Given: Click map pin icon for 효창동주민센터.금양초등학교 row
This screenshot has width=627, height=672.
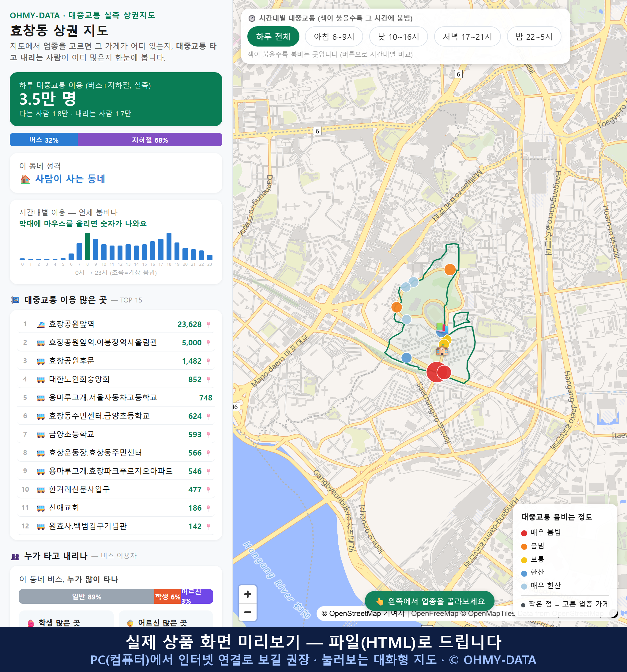Looking at the screenshot, I should (208, 416).
